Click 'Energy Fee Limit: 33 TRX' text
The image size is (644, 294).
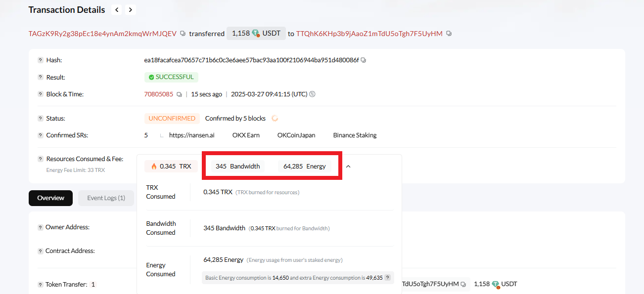(x=76, y=170)
